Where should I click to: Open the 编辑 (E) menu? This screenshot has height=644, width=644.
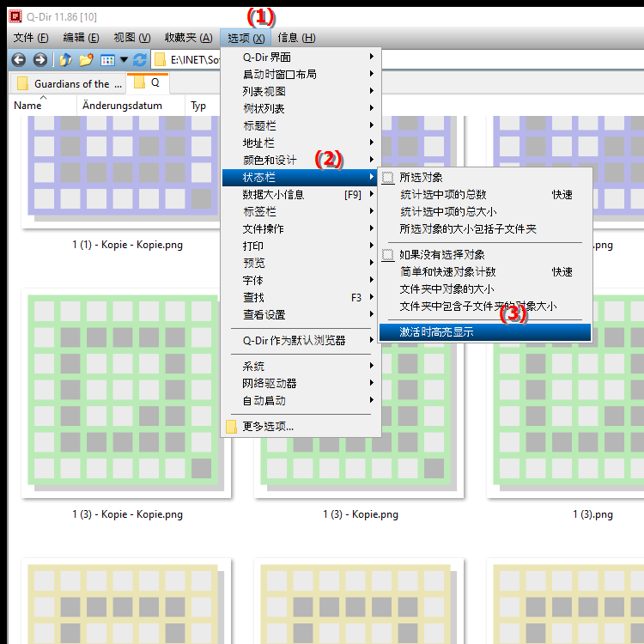point(81,38)
